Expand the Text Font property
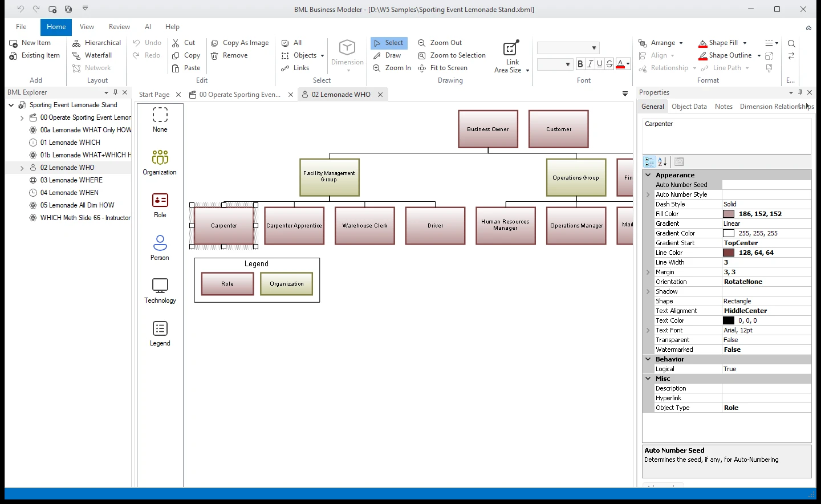This screenshot has width=821, height=504. pyautogui.click(x=648, y=330)
